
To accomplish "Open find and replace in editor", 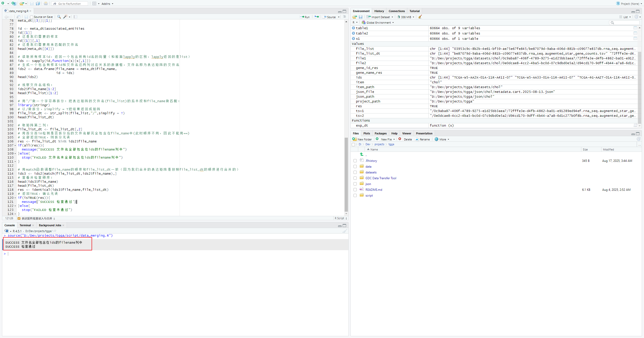I will click(59, 17).
